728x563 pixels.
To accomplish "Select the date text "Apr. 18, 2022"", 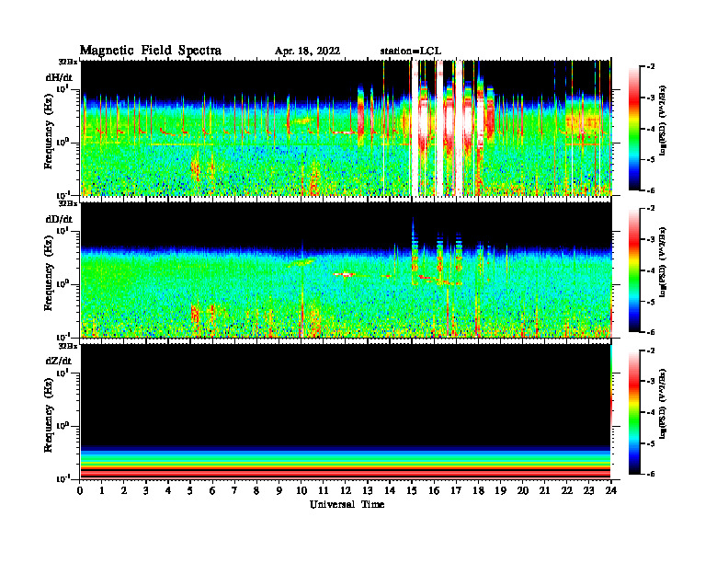I will click(x=307, y=52).
